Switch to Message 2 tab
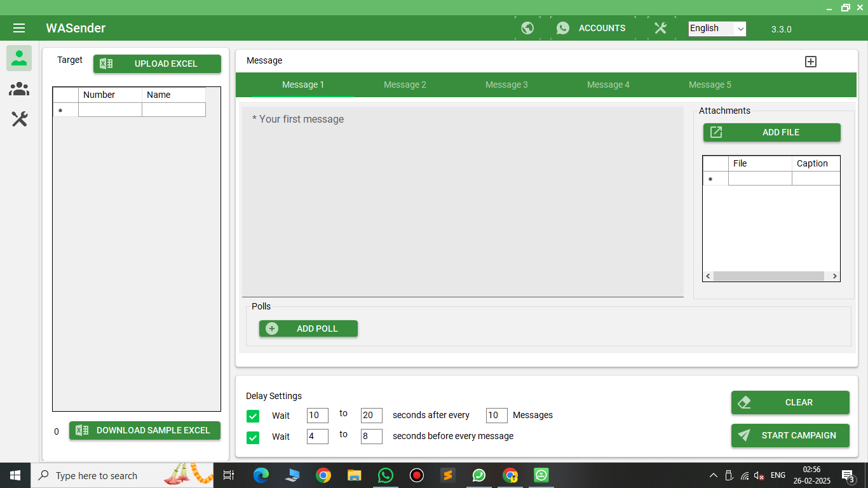 tap(405, 85)
